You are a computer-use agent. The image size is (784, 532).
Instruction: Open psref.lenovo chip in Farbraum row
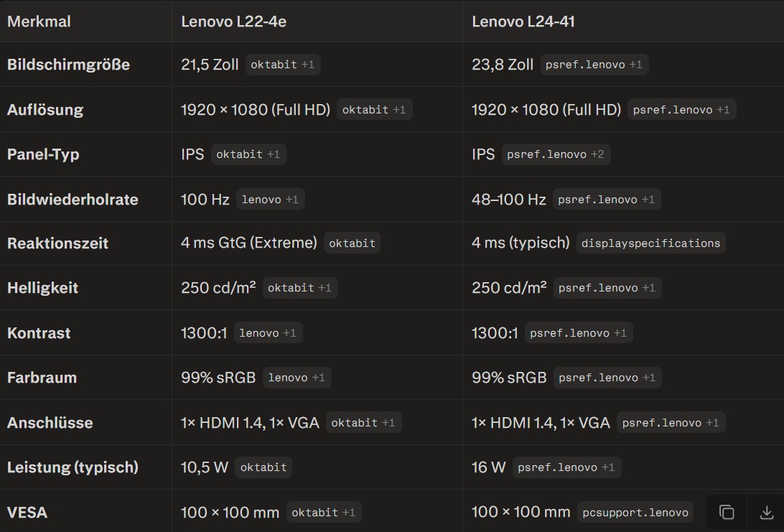pyautogui.click(x=607, y=378)
